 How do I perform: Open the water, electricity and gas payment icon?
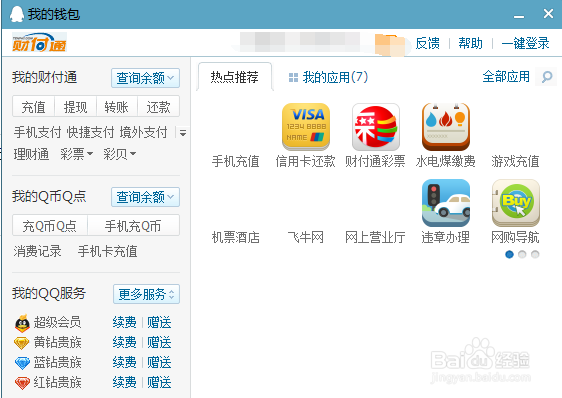446,127
